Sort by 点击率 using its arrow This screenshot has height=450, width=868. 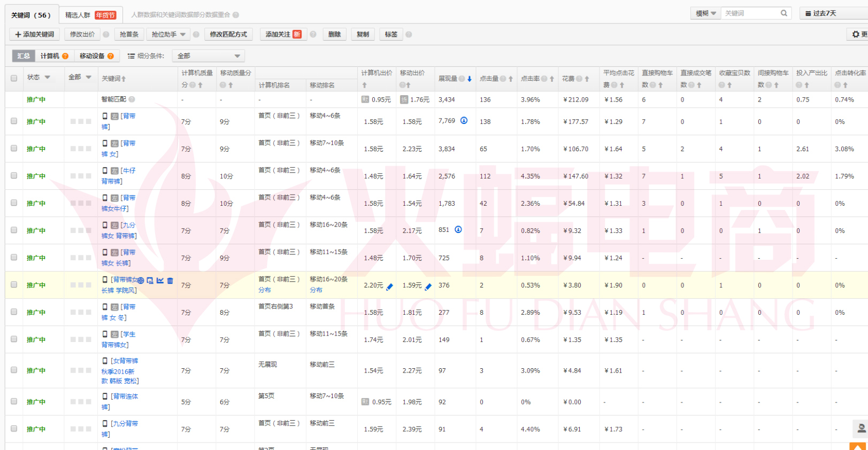[552, 79]
